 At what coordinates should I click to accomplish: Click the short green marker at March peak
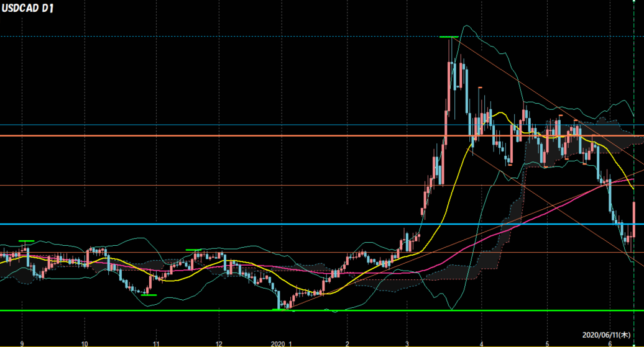449,37
